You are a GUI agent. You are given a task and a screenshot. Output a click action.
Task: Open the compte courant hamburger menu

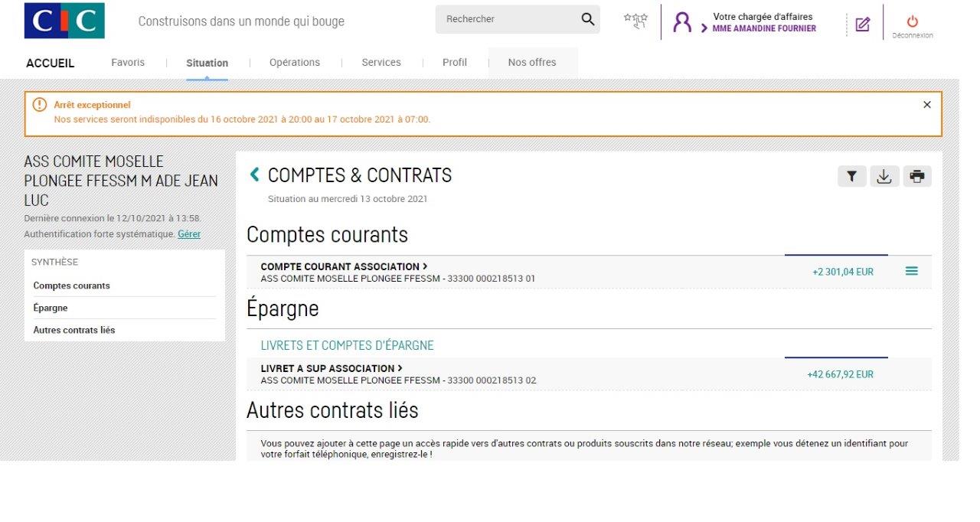(911, 271)
